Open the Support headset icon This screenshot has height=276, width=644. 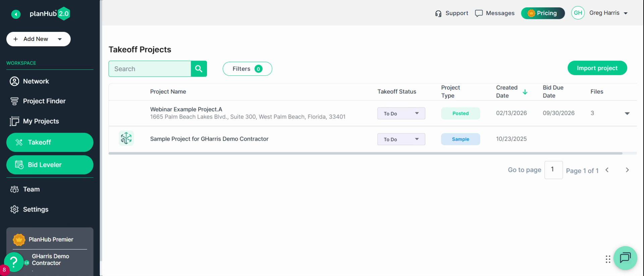click(x=438, y=13)
